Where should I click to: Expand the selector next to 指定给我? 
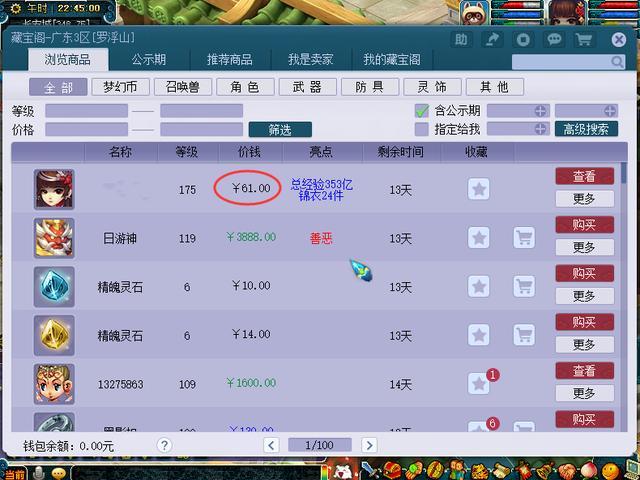540,129
